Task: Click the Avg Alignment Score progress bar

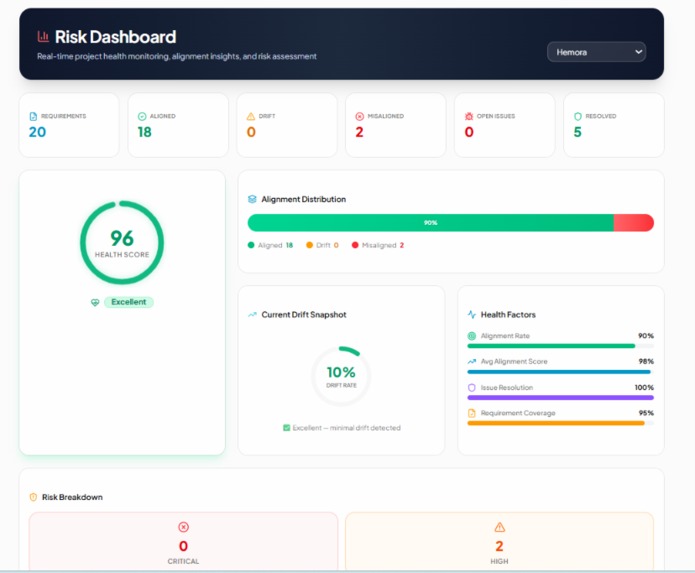Action: tap(561, 372)
